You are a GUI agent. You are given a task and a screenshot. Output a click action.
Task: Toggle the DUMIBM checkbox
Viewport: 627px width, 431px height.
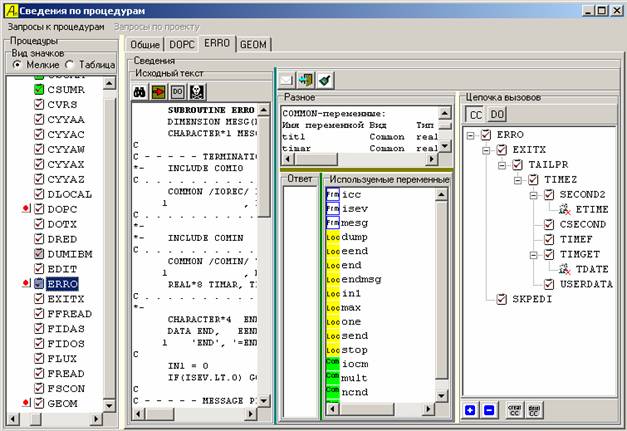click(x=39, y=254)
